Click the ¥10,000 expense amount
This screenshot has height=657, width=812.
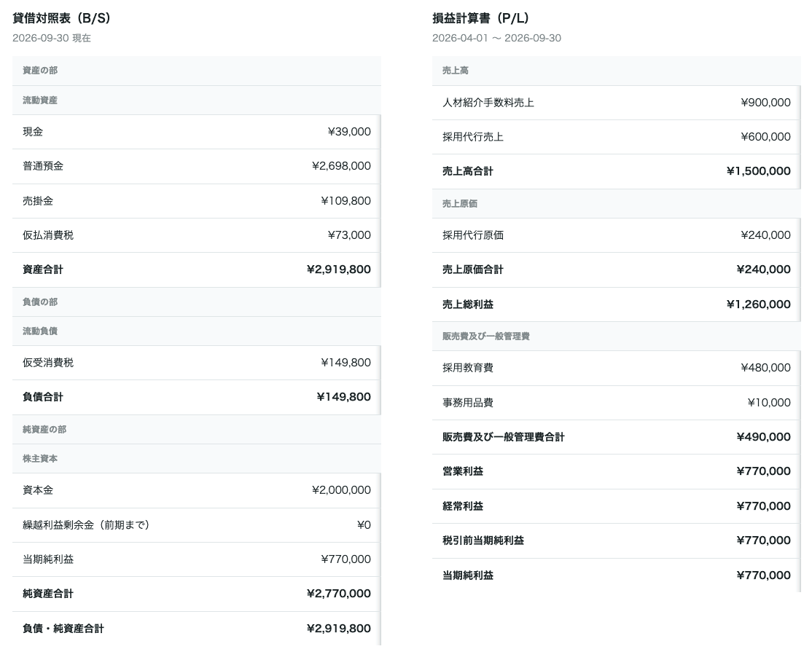click(769, 403)
